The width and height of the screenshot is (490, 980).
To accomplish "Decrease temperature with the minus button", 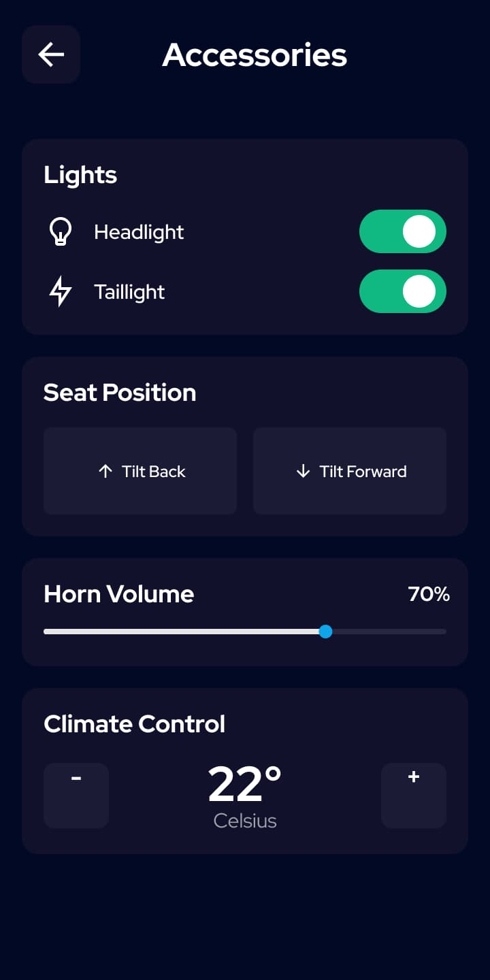I will pyautogui.click(x=76, y=796).
